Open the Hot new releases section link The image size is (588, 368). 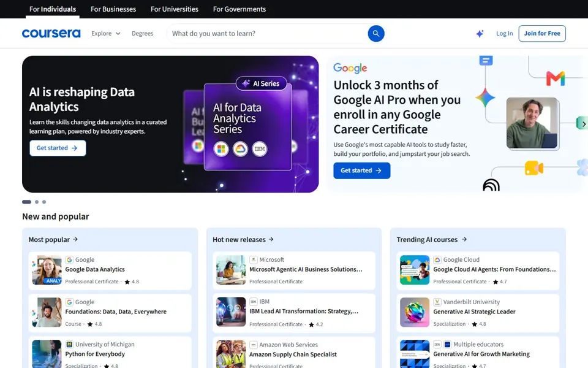[x=243, y=239]
